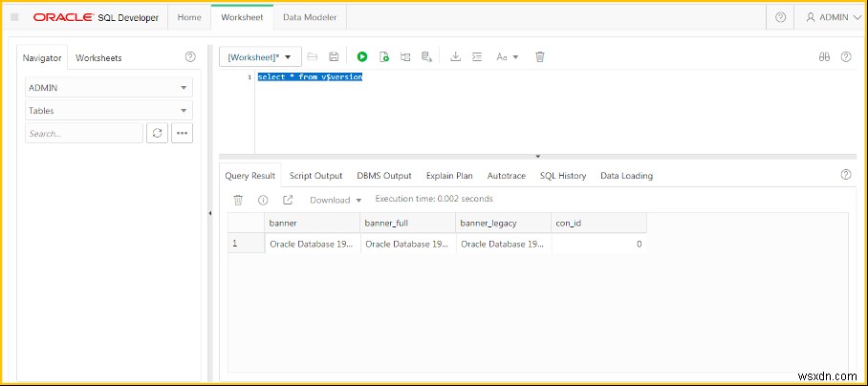Image resolution: width=868 pixels, height=386 pixels.
Task: Open the Tables object type dropdown
Action: [x=109, y=111]
